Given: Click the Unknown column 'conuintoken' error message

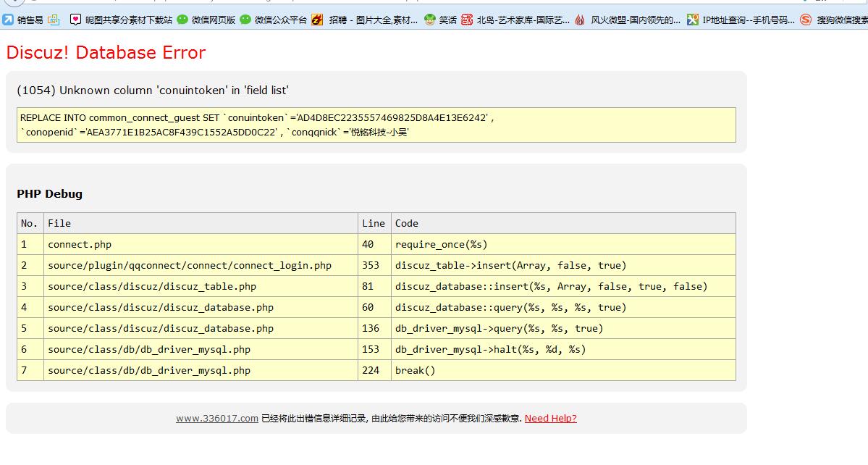Looking at the screenshot, I should (153, 91).
